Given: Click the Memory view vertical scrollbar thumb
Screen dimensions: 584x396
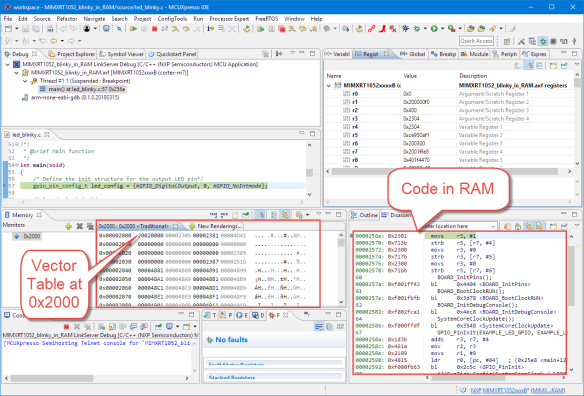Looking at the screenshot, I should click(x=341, y=243).
